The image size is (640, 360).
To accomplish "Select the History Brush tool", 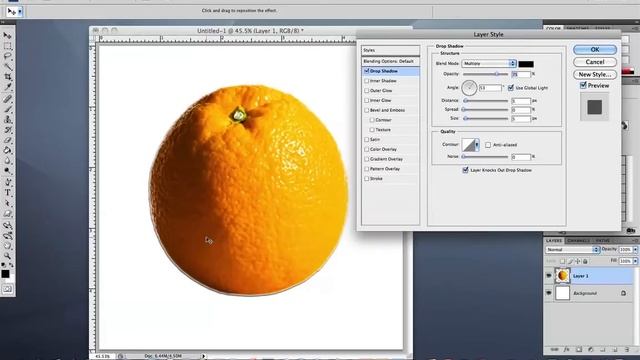I will coord(7,130).
